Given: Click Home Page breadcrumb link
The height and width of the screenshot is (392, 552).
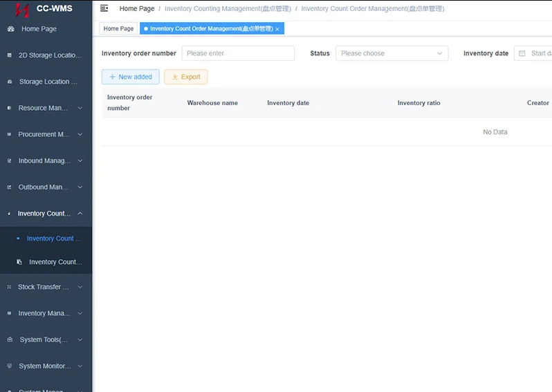Looking at the screenshot, I should coord(136,8).
